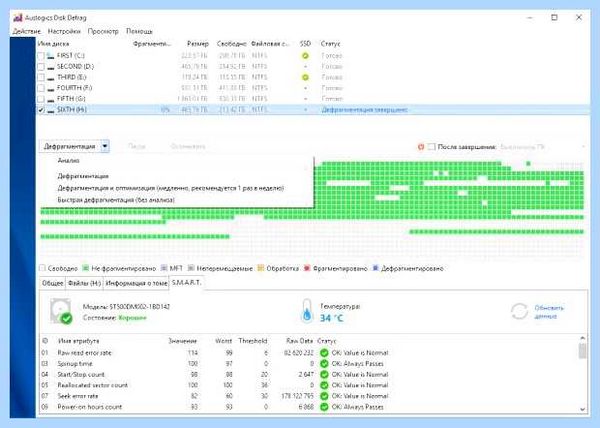The height and width of the screenshot is (428, 600).
Task: Sort attributes by Raw Data column header
Action: click(300, 341)
